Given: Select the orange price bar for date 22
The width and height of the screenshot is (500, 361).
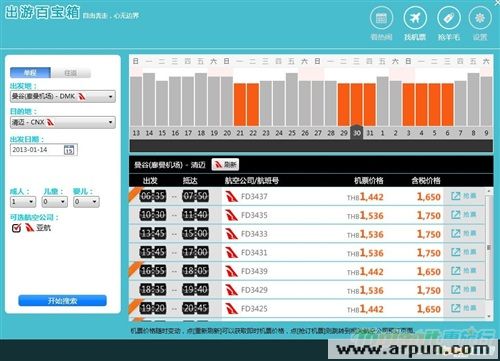Looking at the screenshot, I should coord(253,104).
